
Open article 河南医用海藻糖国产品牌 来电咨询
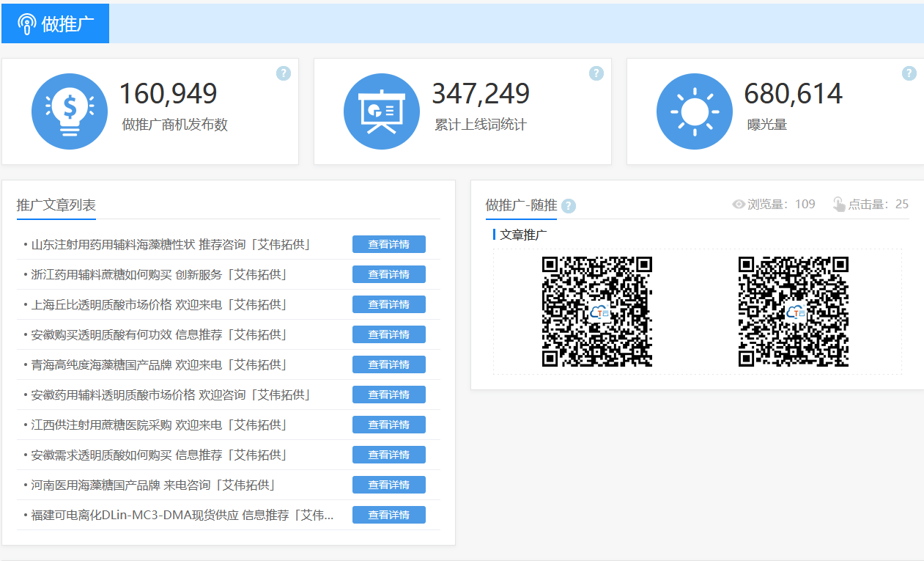coord(155,485)
